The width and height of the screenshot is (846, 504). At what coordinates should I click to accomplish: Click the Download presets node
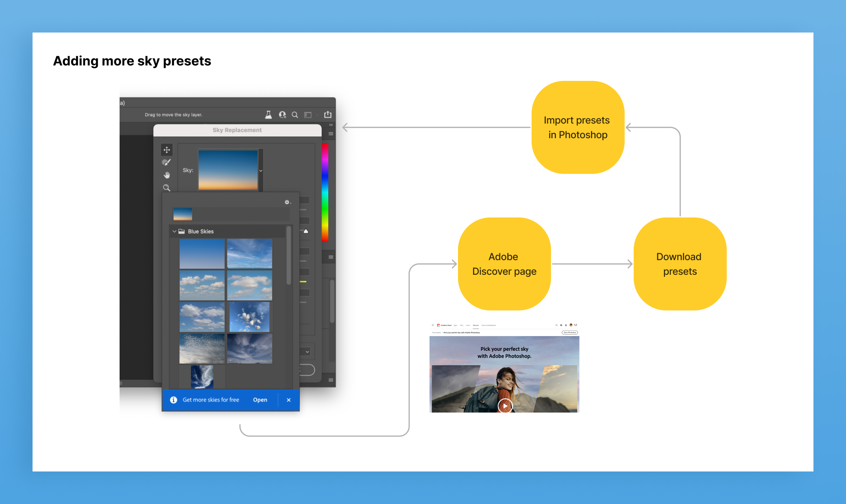coord(680,264)
